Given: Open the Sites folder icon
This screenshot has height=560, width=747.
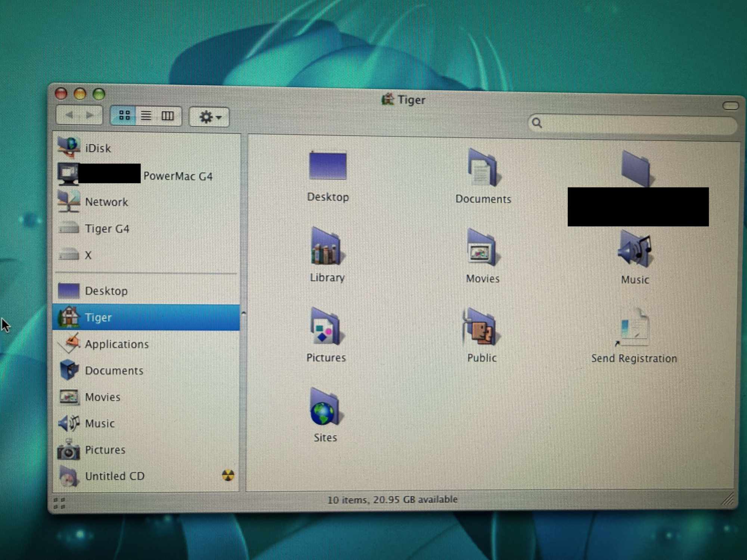Looking at the screenshot, I should tap(325, 408).
